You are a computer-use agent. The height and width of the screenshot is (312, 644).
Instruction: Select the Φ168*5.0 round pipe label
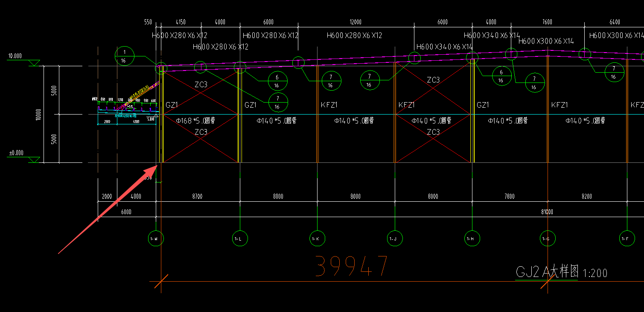pyautogui.click(x=195, y=121)
